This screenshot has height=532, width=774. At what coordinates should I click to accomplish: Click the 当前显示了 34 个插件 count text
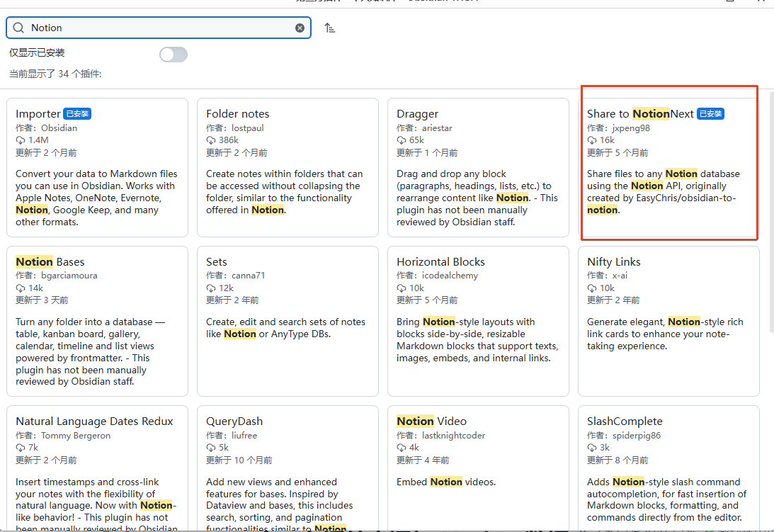tap(55, 74)
